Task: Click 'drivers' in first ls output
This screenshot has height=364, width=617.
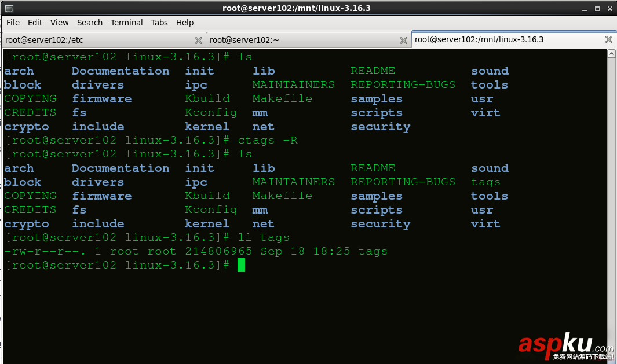Action: [97, 84]
